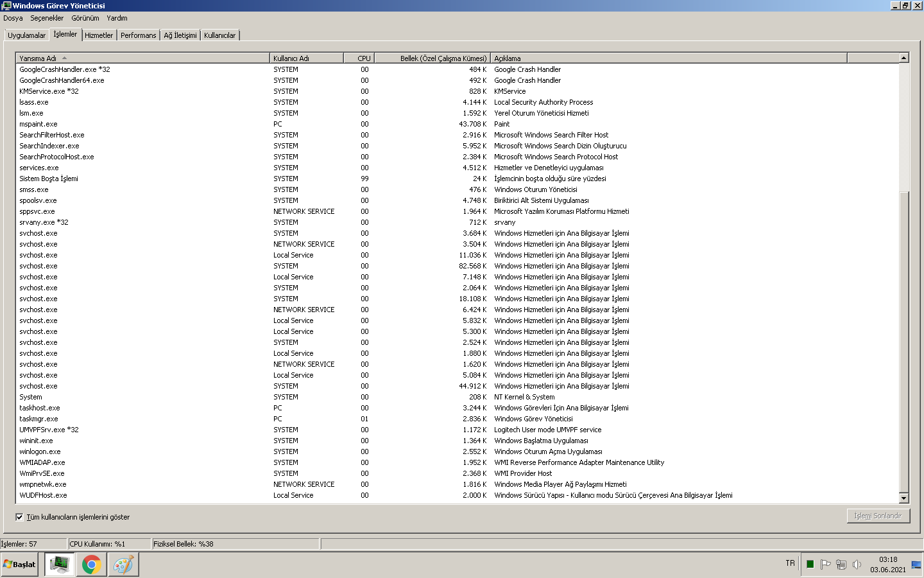This screenshot has width=924, height=578.
Task: Select the UMVPFSrv.exe *32 process
Action: point(457,430)
